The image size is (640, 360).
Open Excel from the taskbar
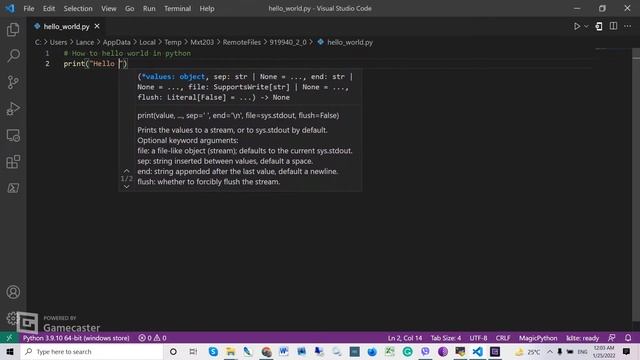(390, 351)
